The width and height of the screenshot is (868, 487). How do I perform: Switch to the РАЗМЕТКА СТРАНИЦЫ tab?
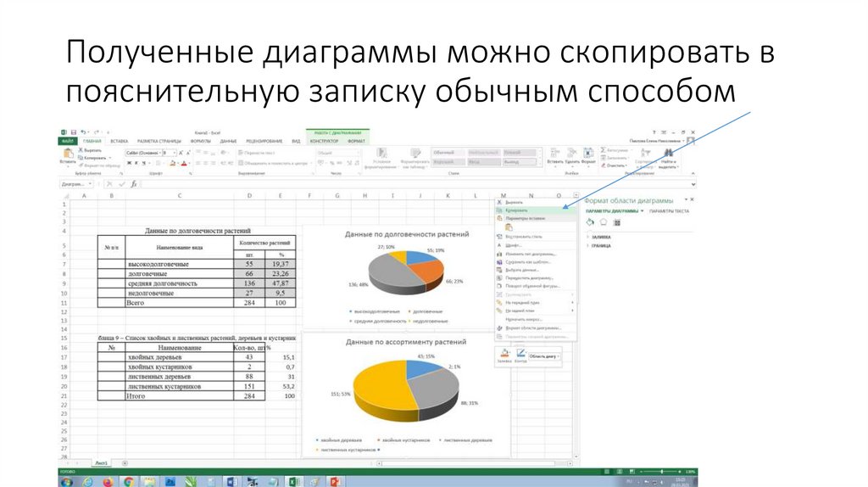pos(159,142)
